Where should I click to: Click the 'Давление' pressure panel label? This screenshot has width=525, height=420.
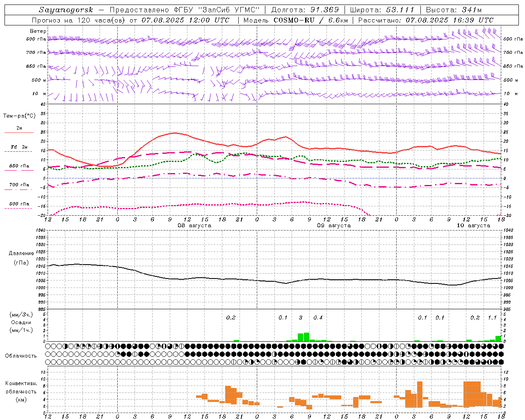coord(21,253)
